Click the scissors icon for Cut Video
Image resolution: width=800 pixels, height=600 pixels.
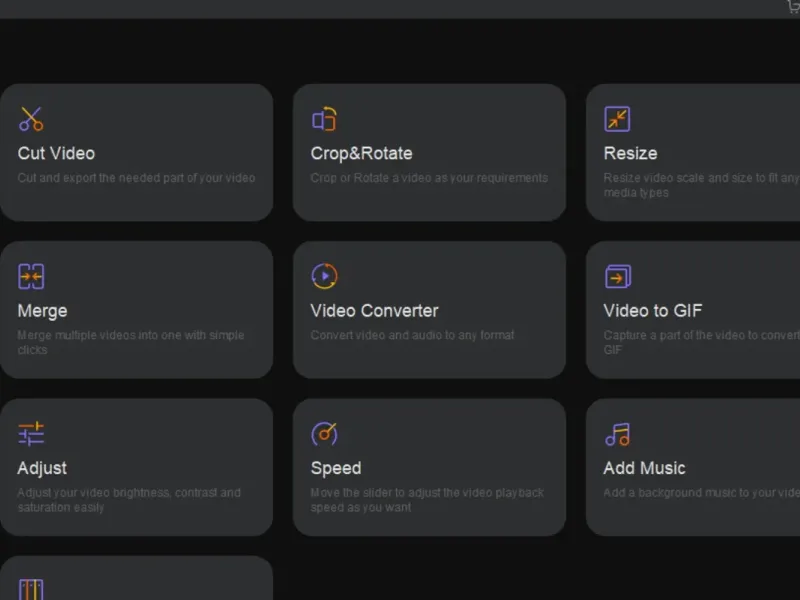coord(31,119)
